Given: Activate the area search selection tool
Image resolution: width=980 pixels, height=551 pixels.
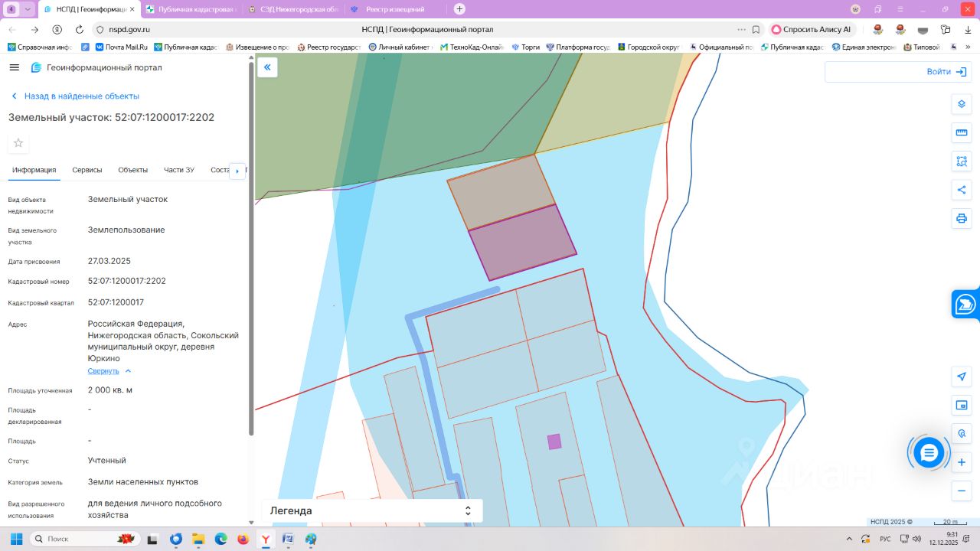Looking at the screenshot, I should (962, 161).
